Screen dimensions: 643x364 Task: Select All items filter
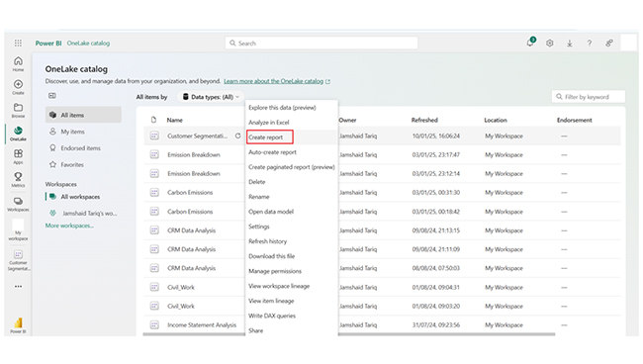point(83,115)
